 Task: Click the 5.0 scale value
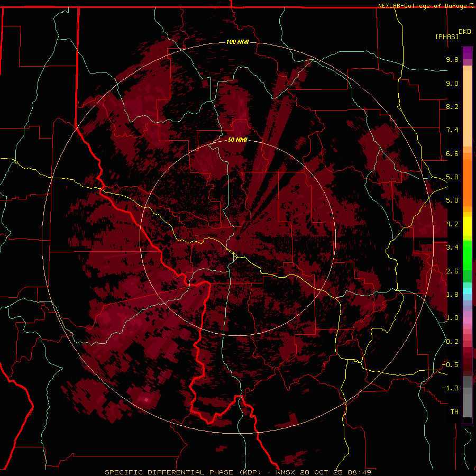[x=452, y=200]
